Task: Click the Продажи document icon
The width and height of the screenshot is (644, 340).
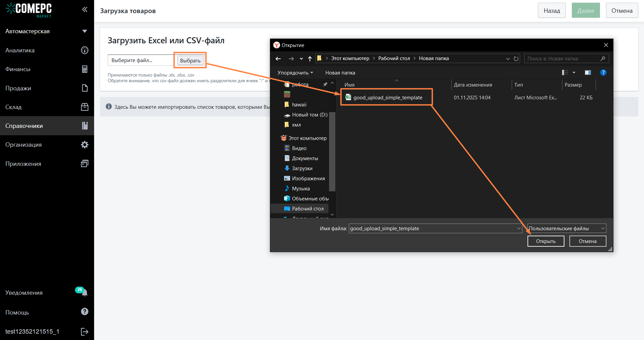Action: [85, 88]
